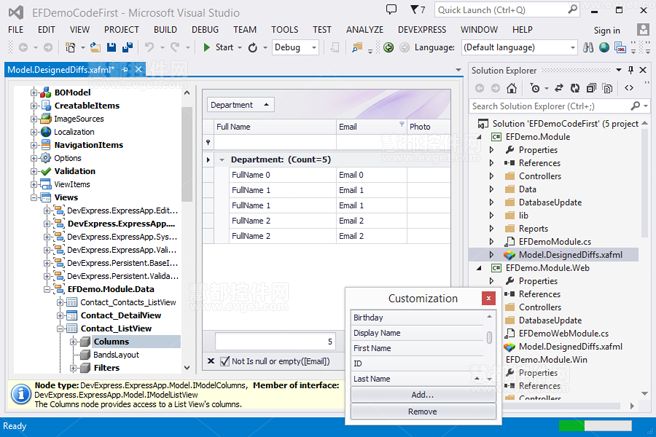Start debugging with the green arrow
This screenshot has height=437, width=656.
tap(206, 48)
